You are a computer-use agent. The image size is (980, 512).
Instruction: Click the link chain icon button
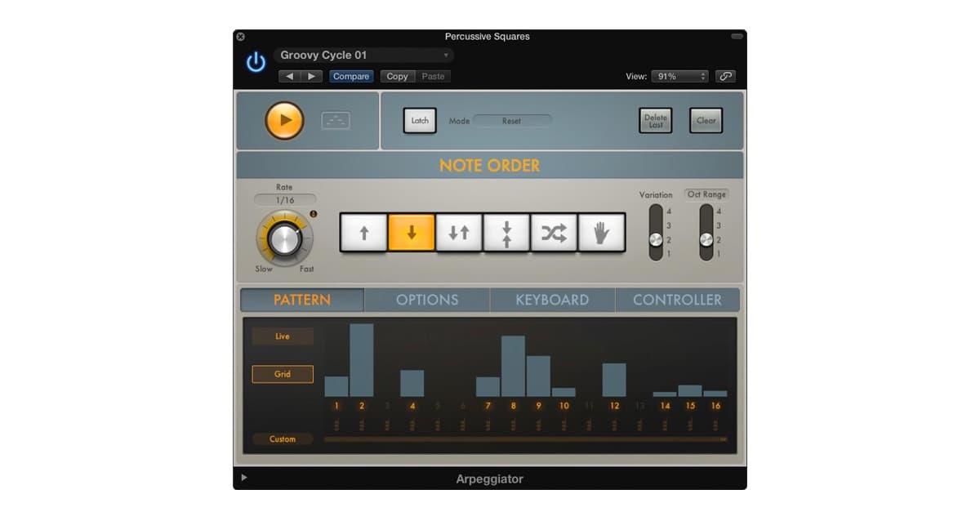[x=725, y=76]
